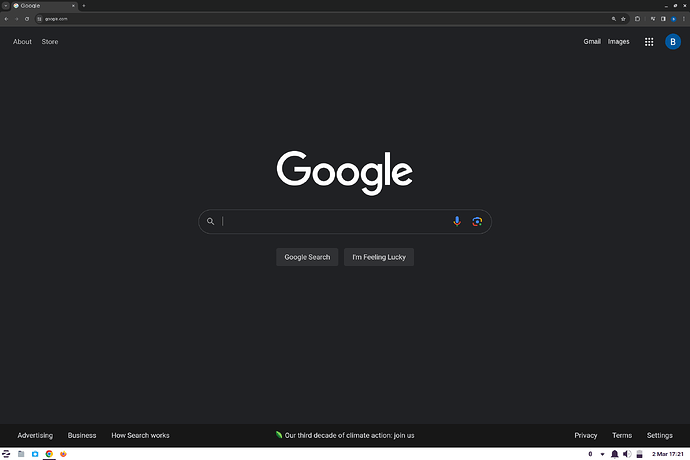The height and width of the screenshot is (460, 690).
Task: Expand the system tray arrow
Action: [x=602, y=454]
